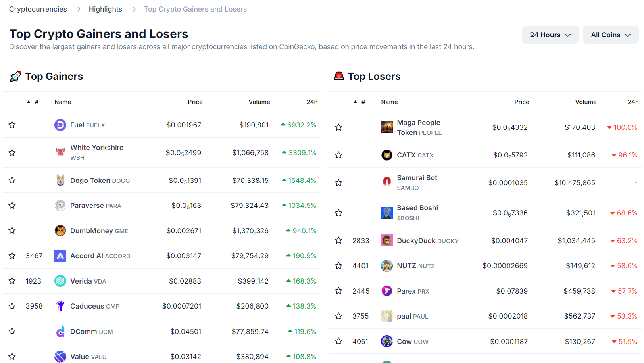The width and height of the screenshot is (644, 363).
Task: Toggle favorite star for Accord AI
Action: tap(12, 256)
